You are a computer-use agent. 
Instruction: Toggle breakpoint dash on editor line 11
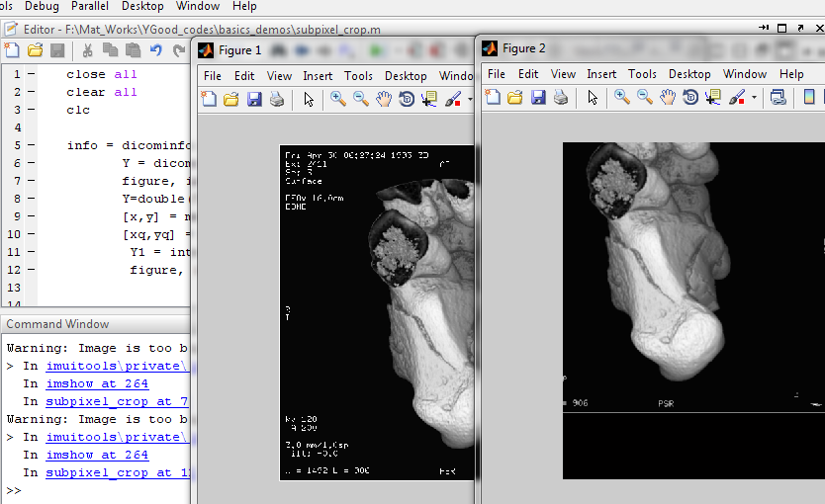pos(31,252)
